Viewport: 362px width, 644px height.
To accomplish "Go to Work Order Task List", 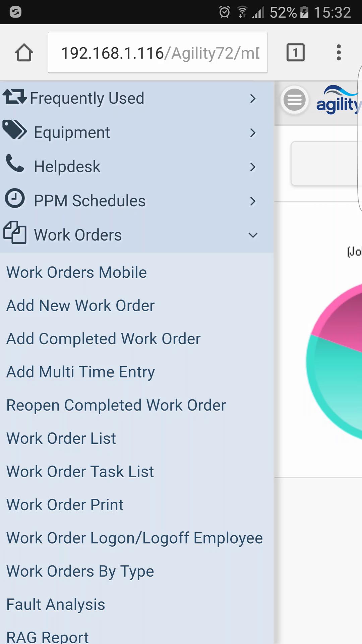I will point(80,472).
